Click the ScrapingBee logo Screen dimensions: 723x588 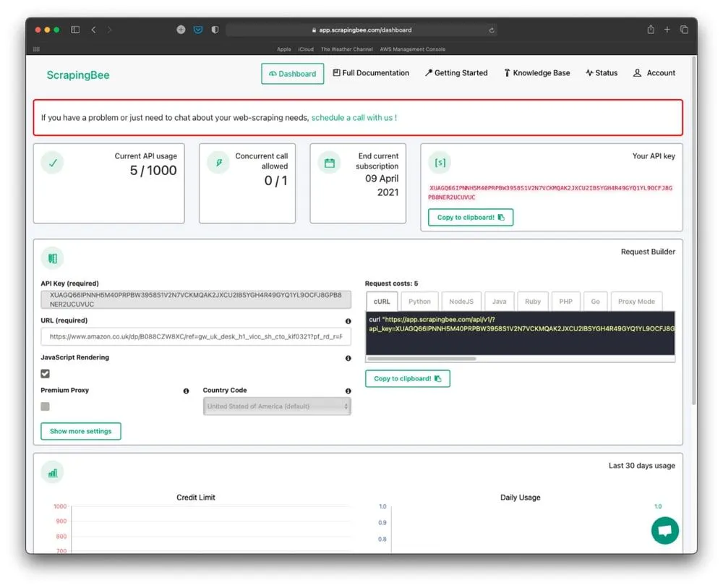[78, 74]
